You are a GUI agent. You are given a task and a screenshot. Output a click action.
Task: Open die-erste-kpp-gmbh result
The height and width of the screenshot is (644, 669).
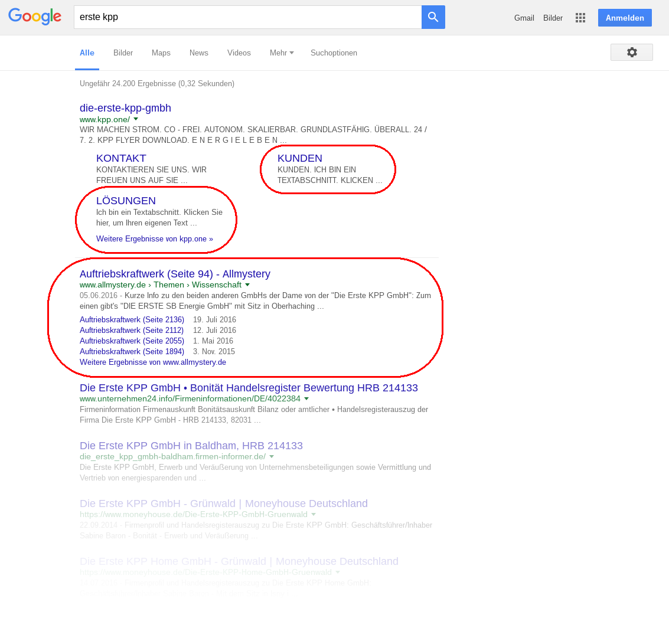pyautogui.click(x=125, y=108)
